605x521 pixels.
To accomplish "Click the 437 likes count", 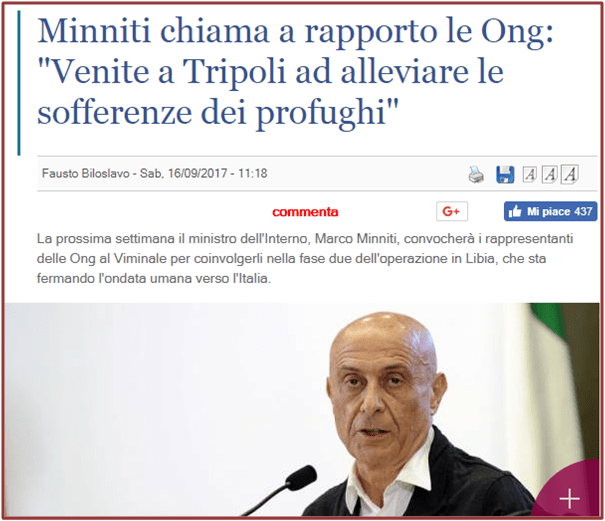I will 583,211.
